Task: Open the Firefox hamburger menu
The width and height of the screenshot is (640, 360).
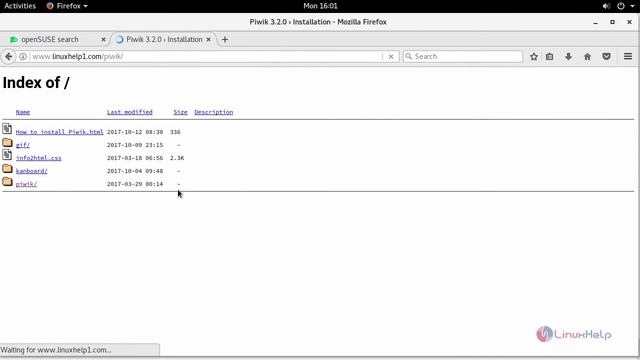Action: [628, 56]
